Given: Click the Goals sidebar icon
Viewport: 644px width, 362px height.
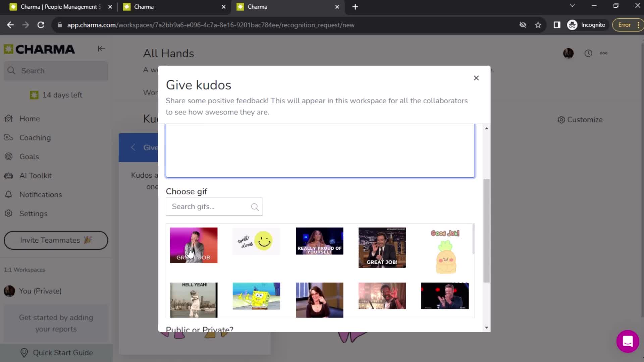Looking at the screenshot, I should pyautogui.click(x=10, y=157).
